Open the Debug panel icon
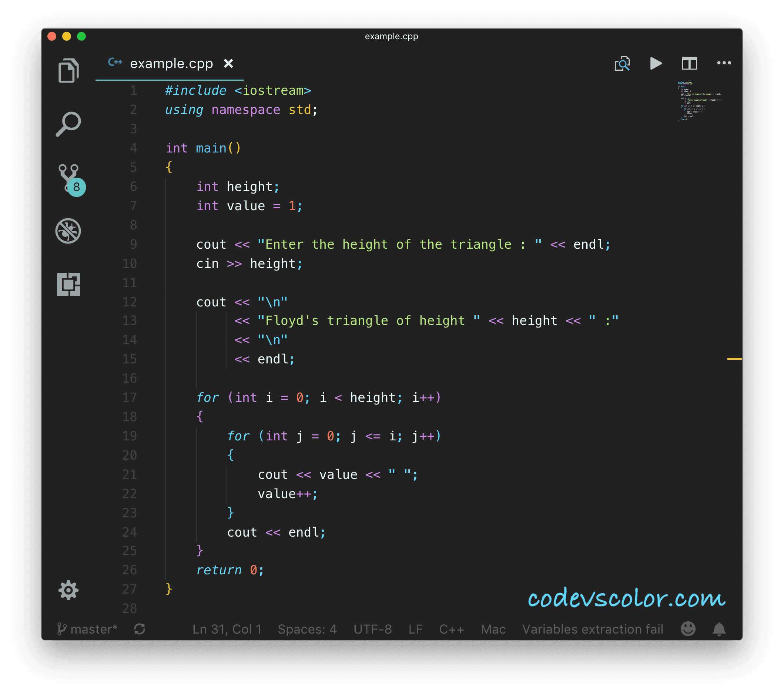 click(68, 231)
